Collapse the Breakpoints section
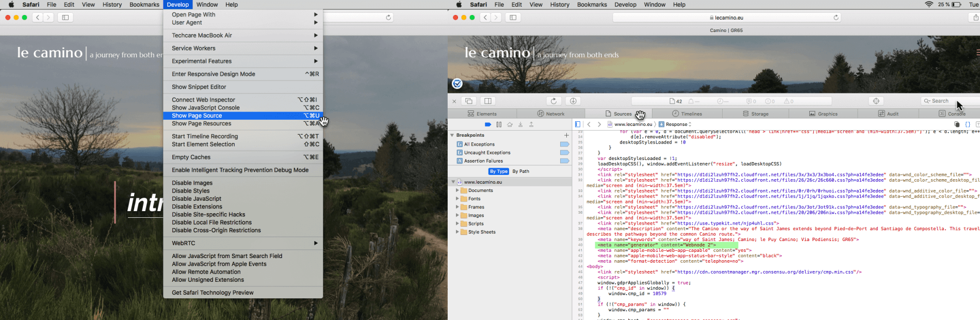This screenshot has height=320, width=980. tap(452, 135)
